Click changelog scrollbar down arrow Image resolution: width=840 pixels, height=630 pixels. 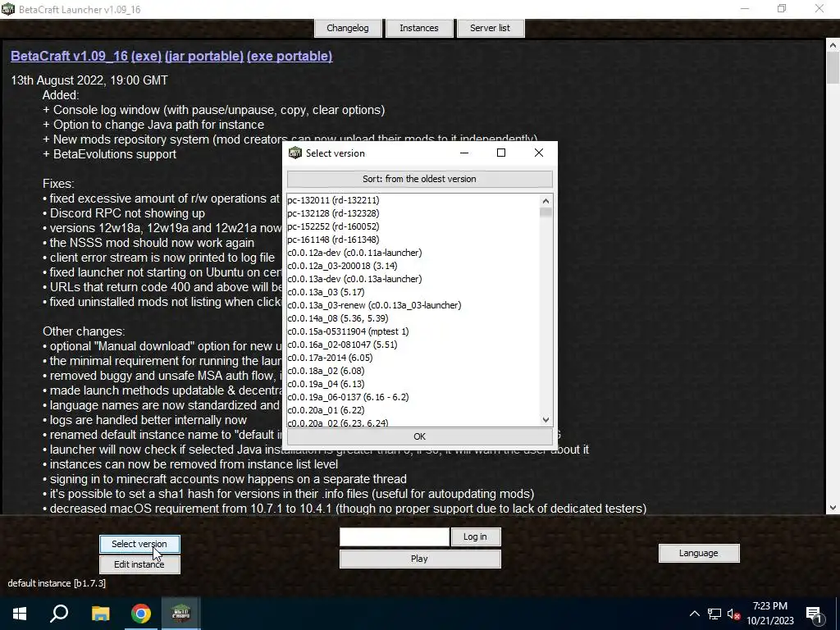point(833,508)
